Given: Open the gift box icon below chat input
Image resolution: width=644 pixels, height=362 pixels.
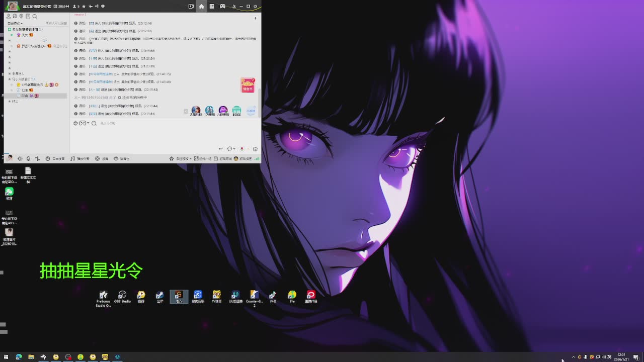Looking at the screenshot, I should [x=255, y=149].
